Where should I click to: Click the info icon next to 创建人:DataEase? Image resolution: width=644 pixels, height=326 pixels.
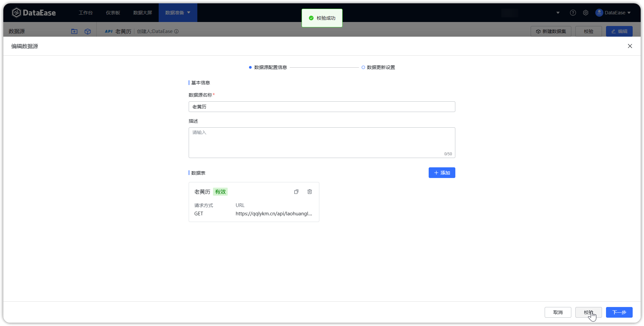coord(176,31)
